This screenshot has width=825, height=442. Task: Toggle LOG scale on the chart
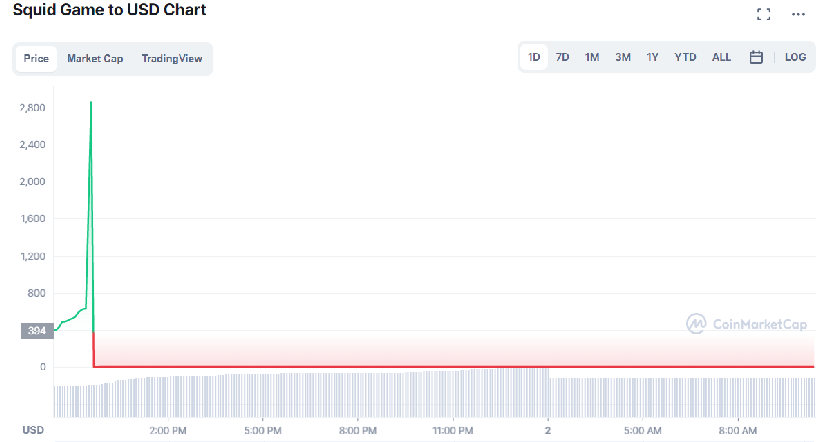pyautogui.click(x=795, y=57)
